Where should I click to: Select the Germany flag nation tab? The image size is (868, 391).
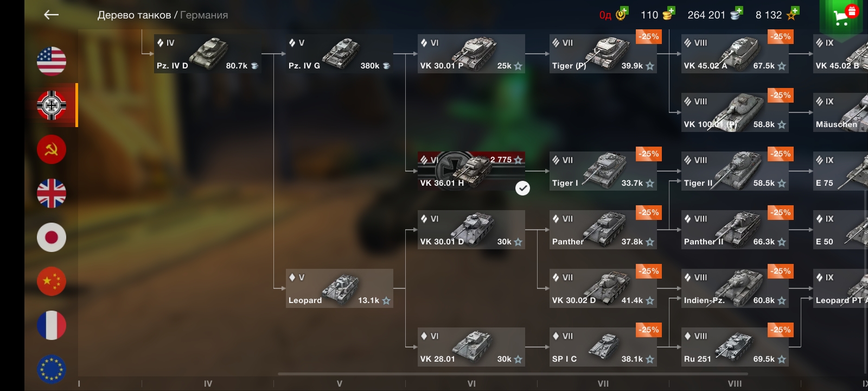tap(52, 105)
